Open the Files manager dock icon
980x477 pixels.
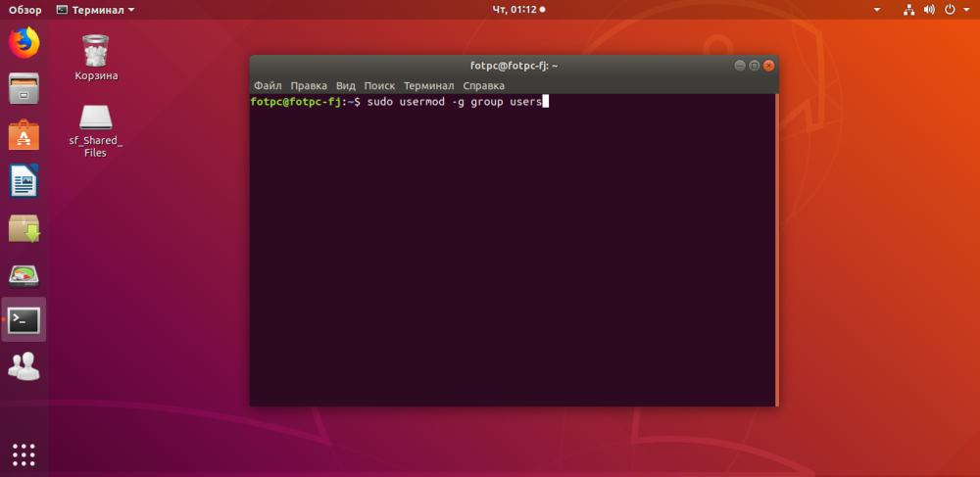[24, 88]
